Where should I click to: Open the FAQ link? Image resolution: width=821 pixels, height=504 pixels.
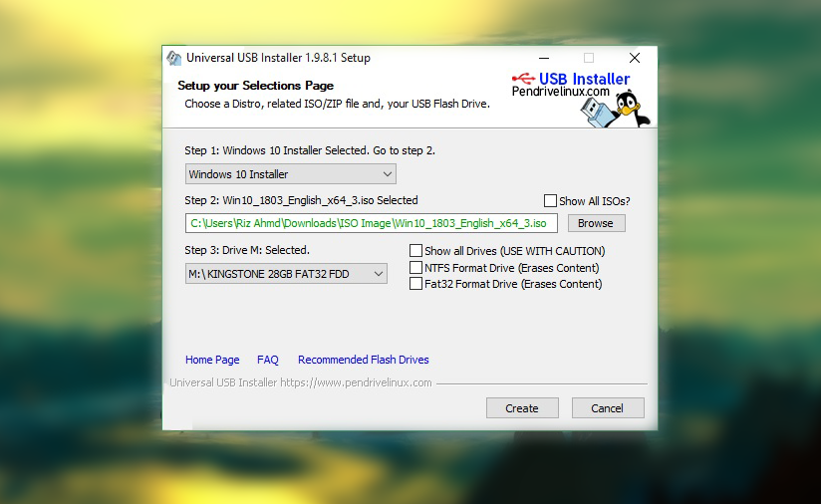tap(268, 360)
